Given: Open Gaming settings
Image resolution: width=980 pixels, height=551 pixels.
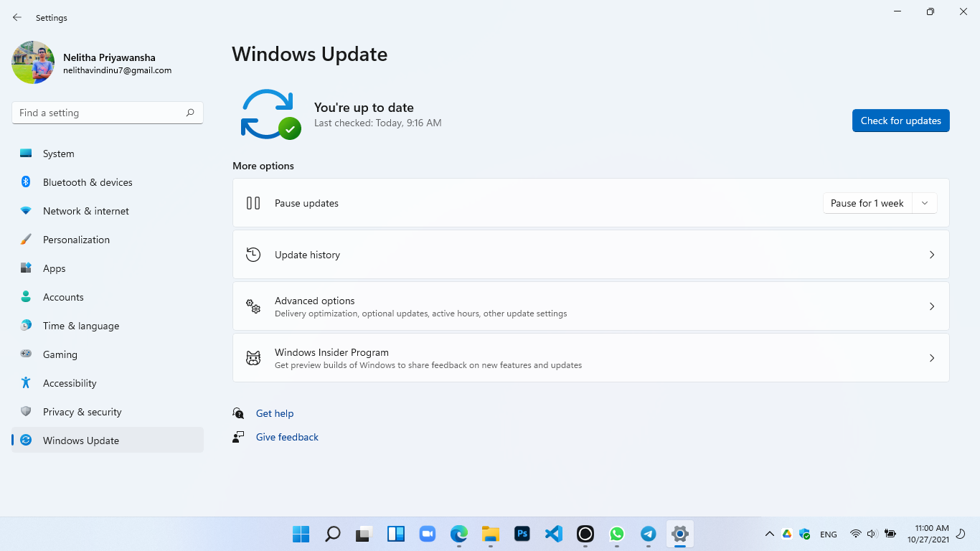Looking at the screenshot, I should [108, 354].
